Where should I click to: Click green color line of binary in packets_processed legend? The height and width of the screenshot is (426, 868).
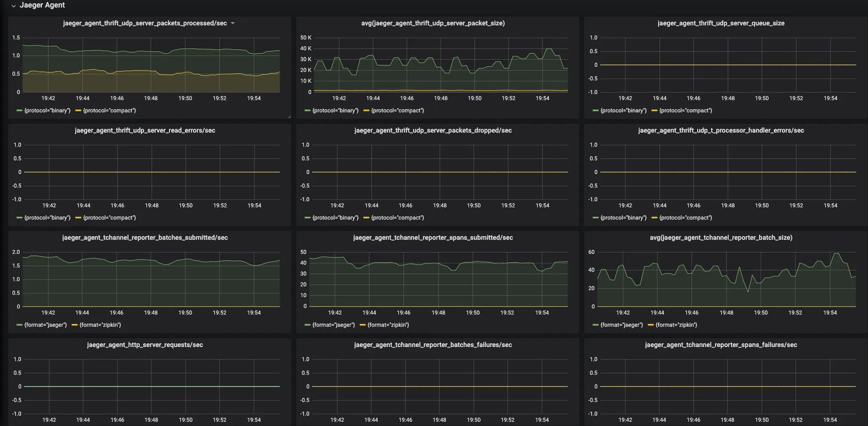[x=19, y=110]
